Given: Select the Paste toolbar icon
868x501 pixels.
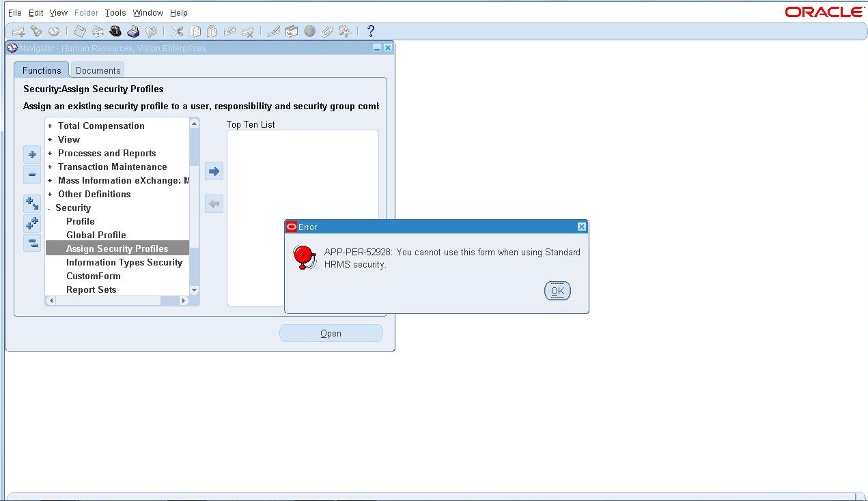Looking at the screenshot, I should [212, 31].
